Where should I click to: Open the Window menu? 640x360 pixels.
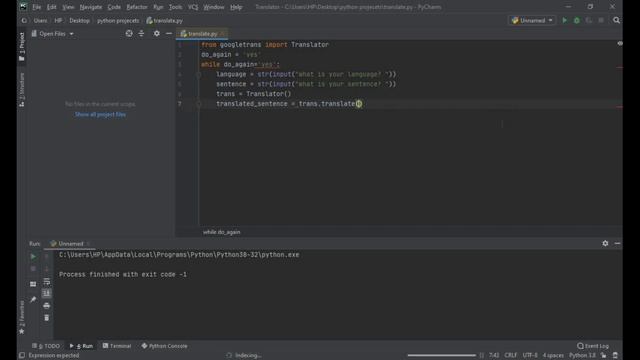click(x=213, y=7)
